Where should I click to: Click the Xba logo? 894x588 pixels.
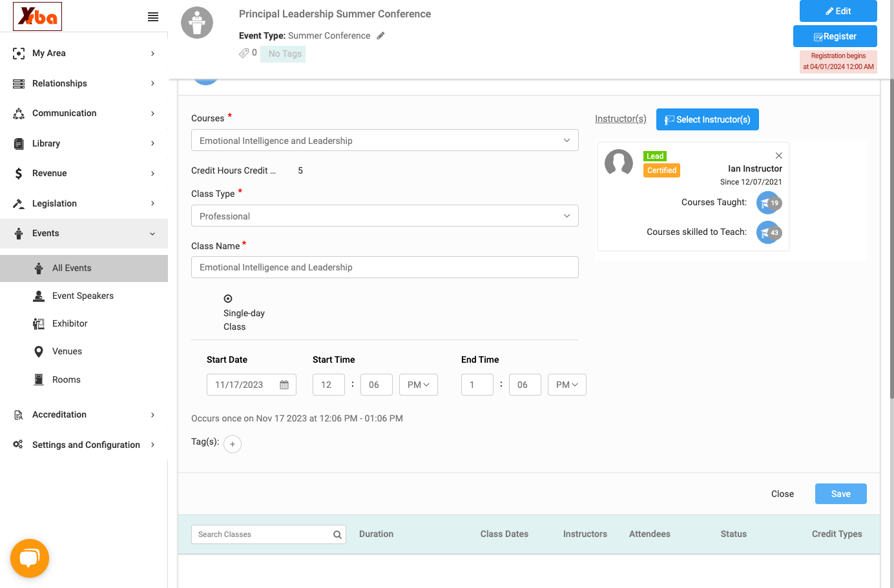coord(37,16)
